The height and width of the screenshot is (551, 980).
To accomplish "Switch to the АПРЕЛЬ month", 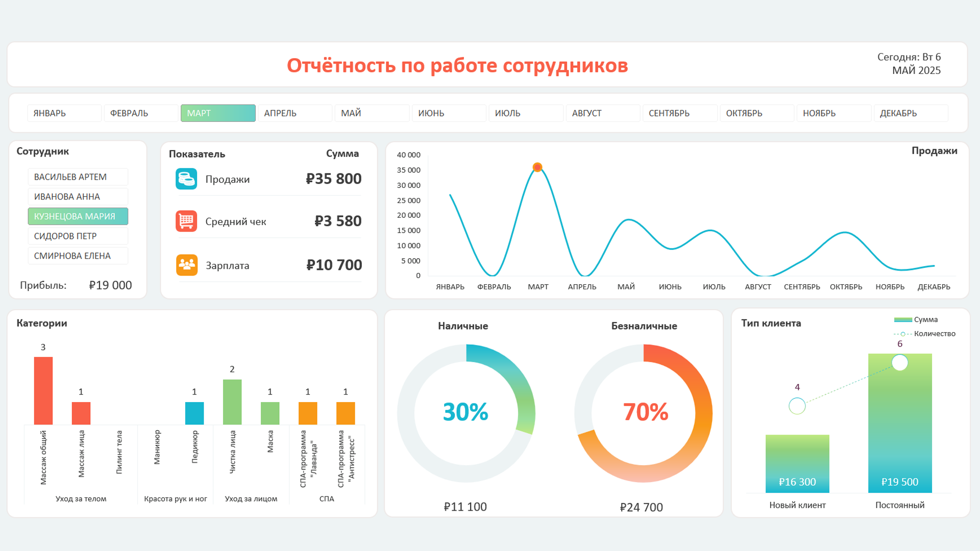I will coord(295,113).
